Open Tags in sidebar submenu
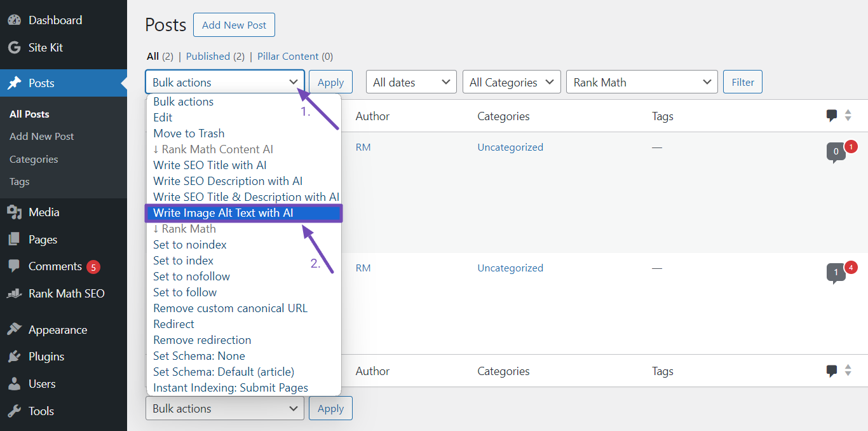868x431 pixels. [20, 181]
